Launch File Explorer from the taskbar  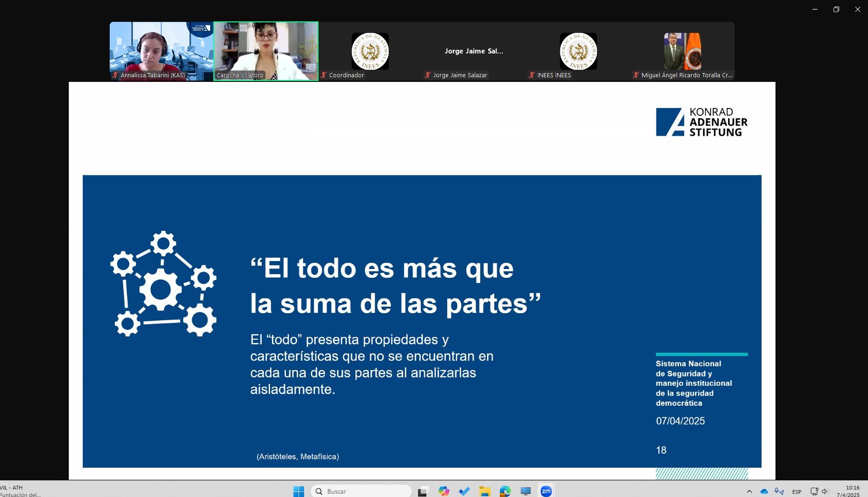(484, 491)
